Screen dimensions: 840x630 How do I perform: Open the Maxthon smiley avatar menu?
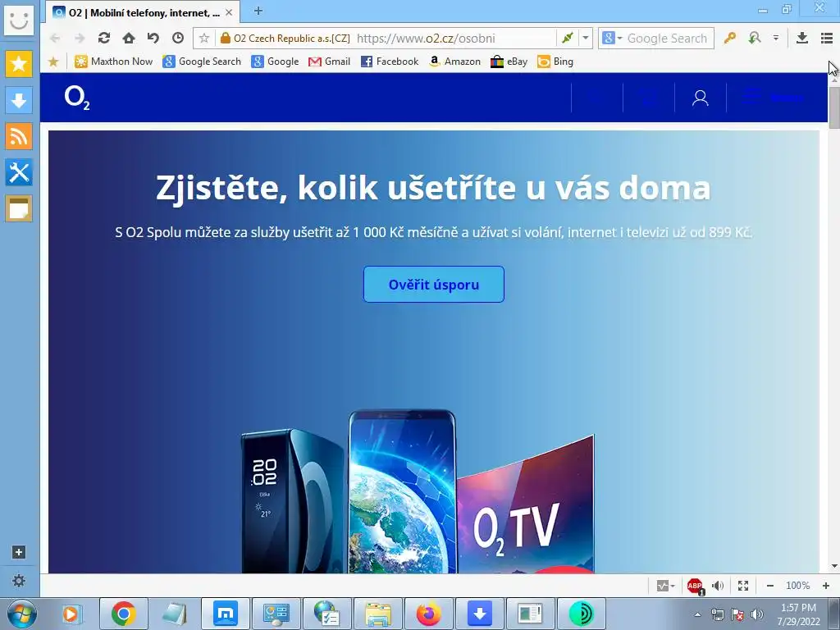point(19,21)
